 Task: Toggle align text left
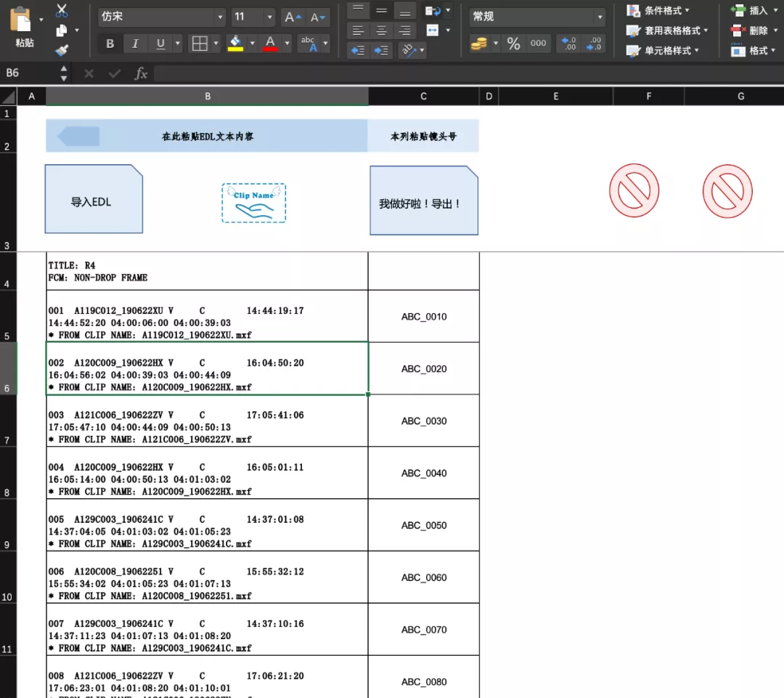coord(358,31)
